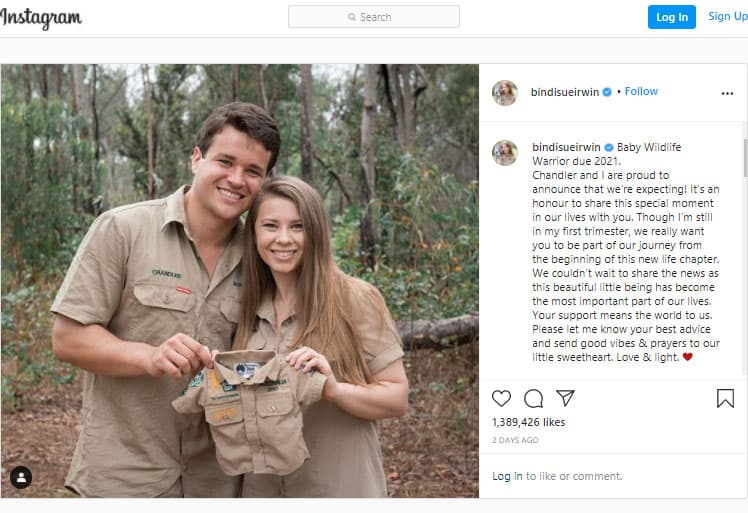
Task: Focus the Search input field
Action: [374, 17]
